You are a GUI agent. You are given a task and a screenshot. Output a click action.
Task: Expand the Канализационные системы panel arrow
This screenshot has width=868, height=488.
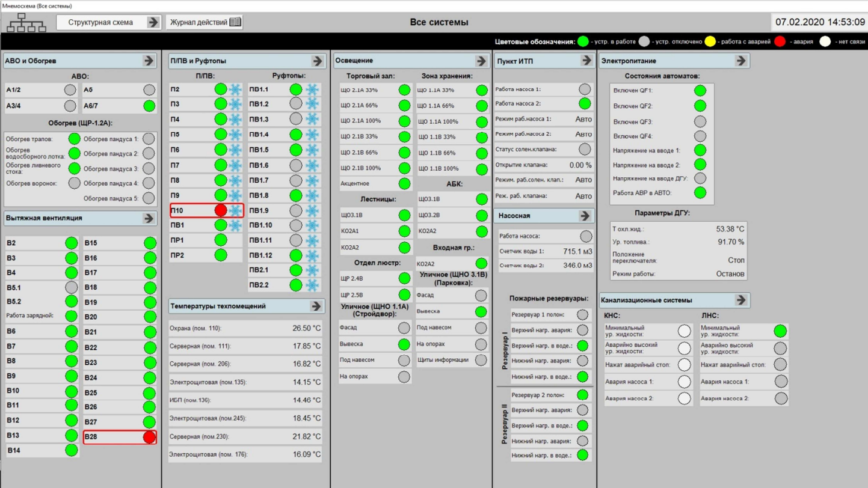pyautogui.click(x=741, y=300)
